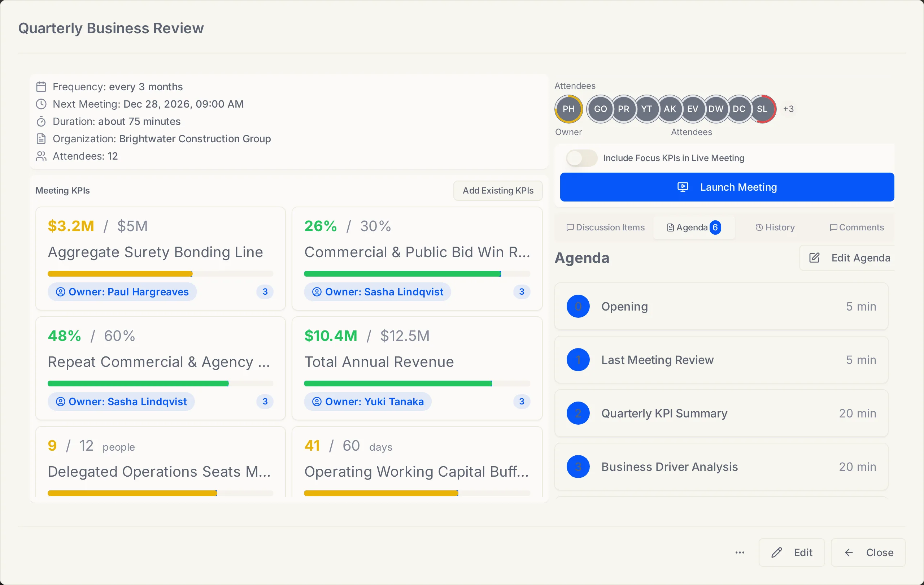Screen dimensions: 924x585
Task: Open Commercial & Public Bid Win KPI card
Action: (x=417, y=259)
